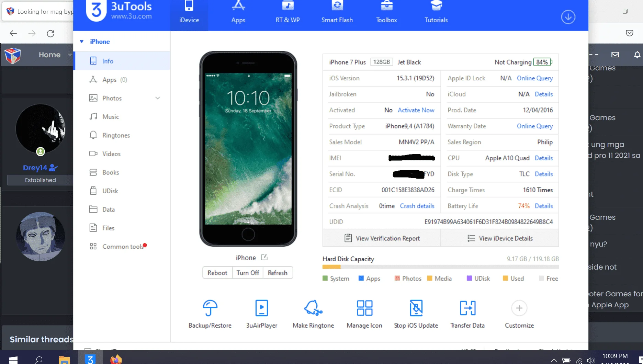Launch 3uAirPlayer tool icon

[x=261, y=308]
